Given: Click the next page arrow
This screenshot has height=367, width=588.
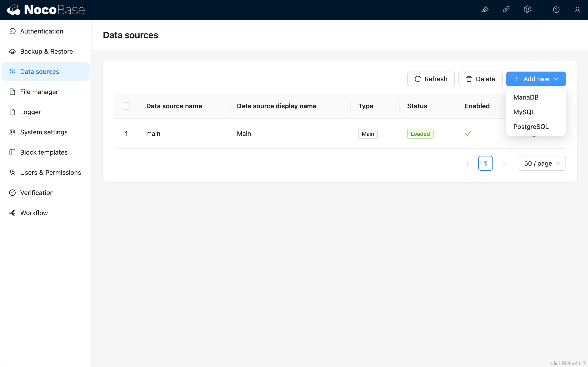Looking at the screenshot, I should click(x=504, y=164).
